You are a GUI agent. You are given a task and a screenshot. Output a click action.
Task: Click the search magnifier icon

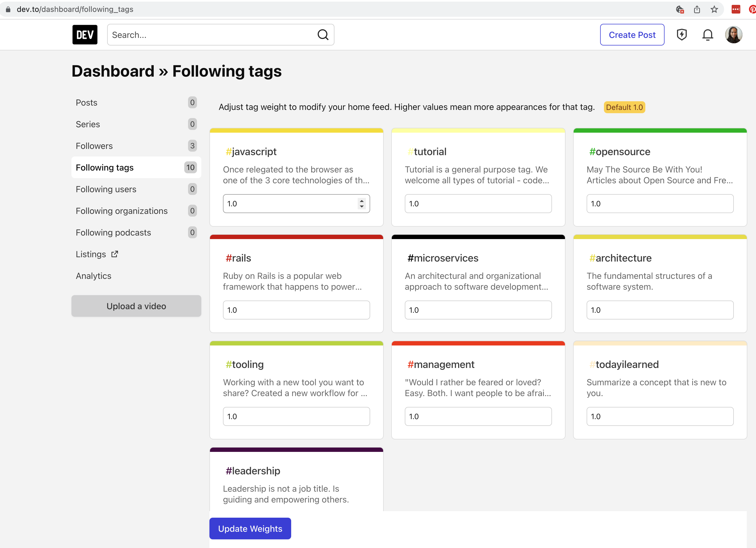323,34
